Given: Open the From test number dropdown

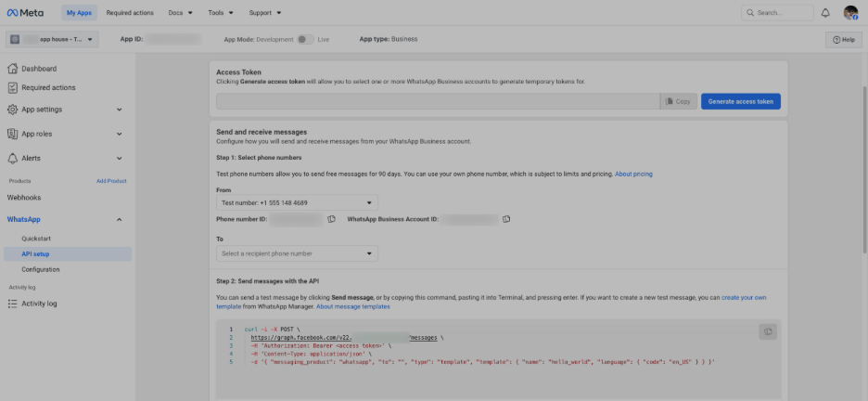Looking at the screenshot, I should tap(298, 202).
